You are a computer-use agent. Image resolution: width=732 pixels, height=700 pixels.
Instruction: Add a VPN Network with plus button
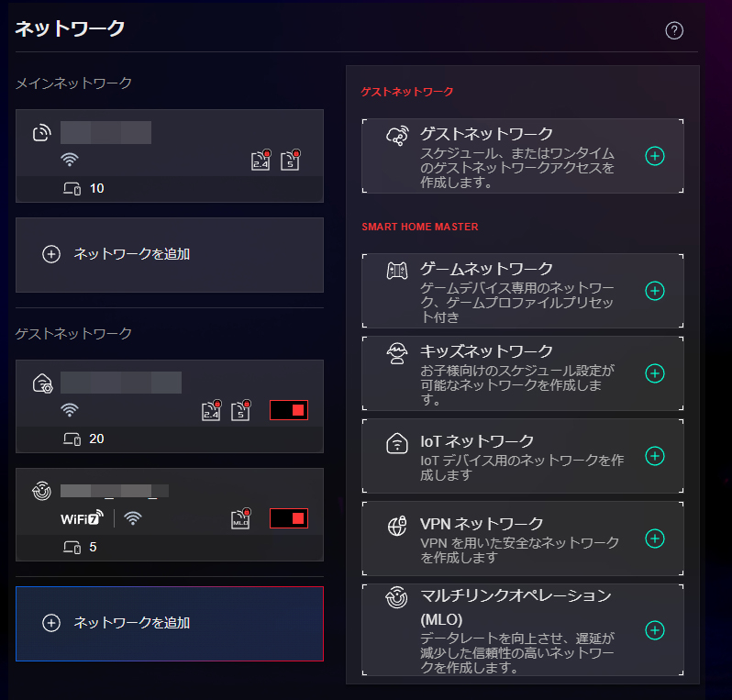655,539
